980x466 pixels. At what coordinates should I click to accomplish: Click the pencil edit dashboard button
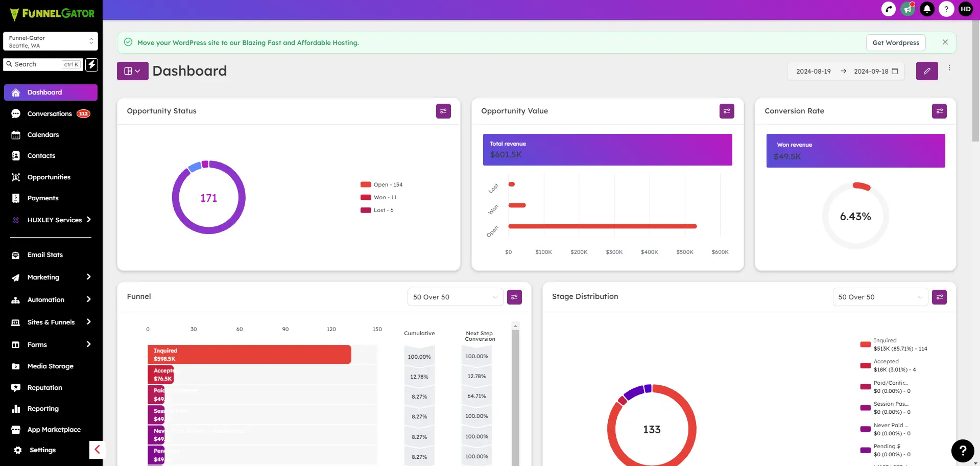[927, 71]
